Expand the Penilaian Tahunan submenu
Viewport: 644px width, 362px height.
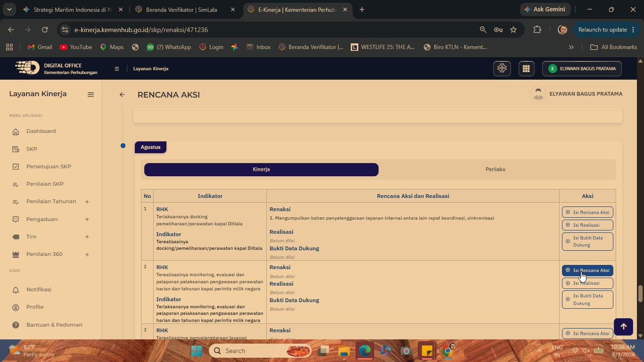click(87, 202)
